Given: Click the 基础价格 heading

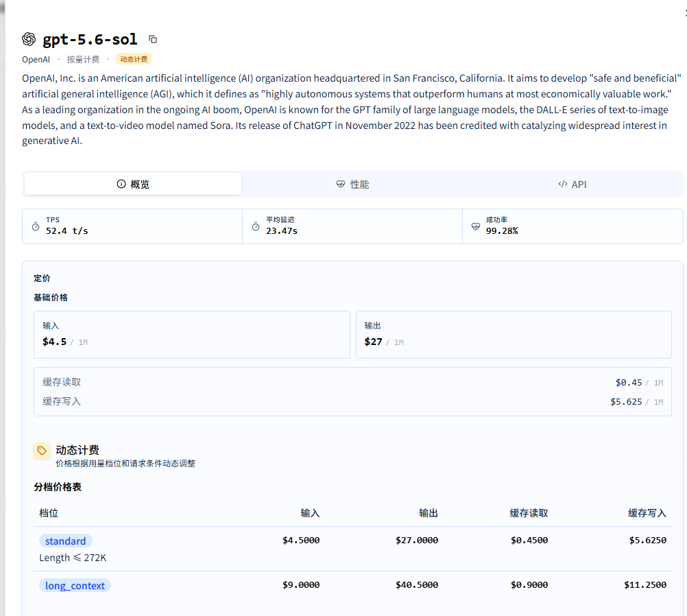Looking at the screenshot, I should click(x=50, y=298).
